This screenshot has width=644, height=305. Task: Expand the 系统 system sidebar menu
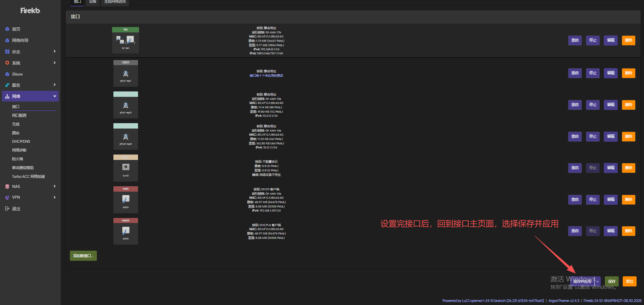(54, 63)
